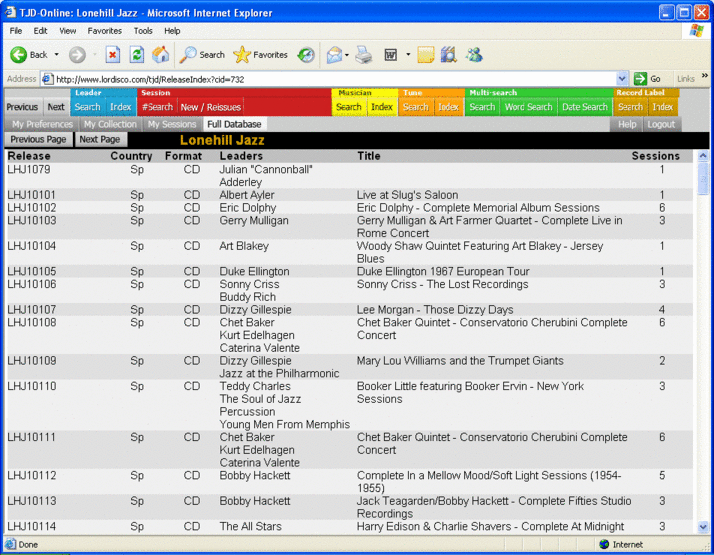Viewport: 714px width, 555px height.
Task: Select release LHJ10102 Eric Dolphy row
Action: pyautogui.click(x=350, y=208)
